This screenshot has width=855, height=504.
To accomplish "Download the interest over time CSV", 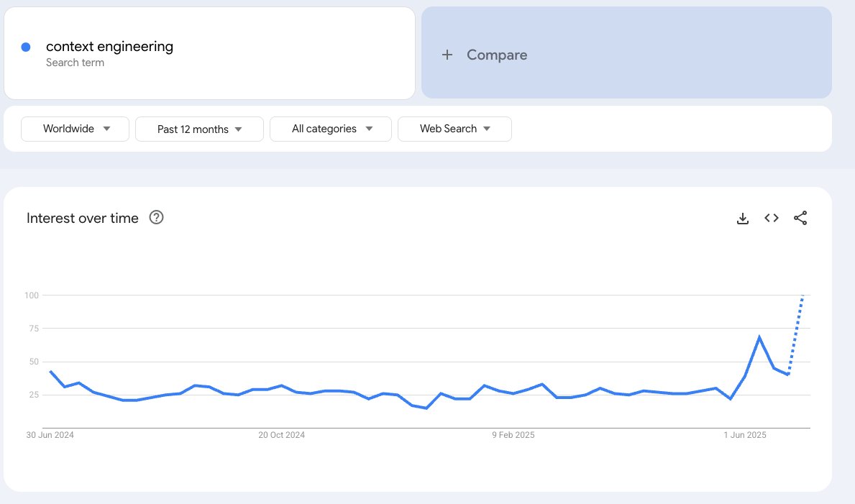I will [x=742, y=218].
